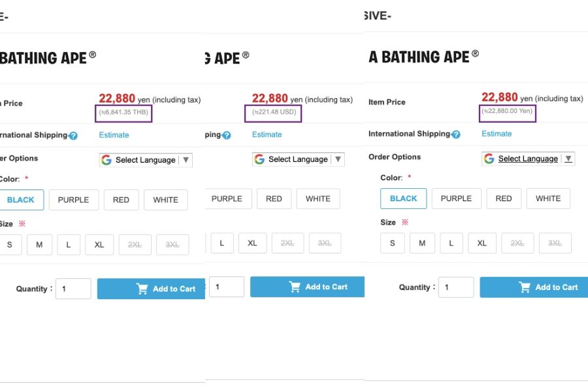
Task: Select RED color in USD panel
Action: click(x=274, y=199)
